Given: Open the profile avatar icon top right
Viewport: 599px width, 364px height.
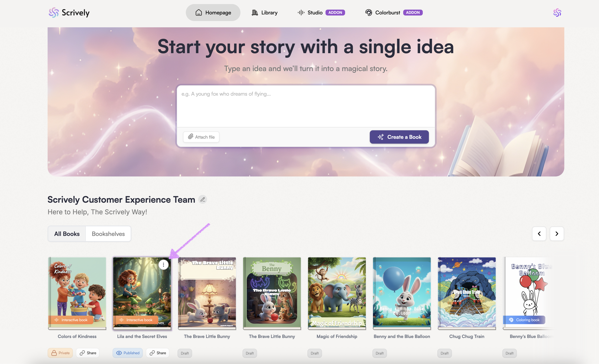Looking at the screenshot, I should pyautogui.click(x=557, y=12).
